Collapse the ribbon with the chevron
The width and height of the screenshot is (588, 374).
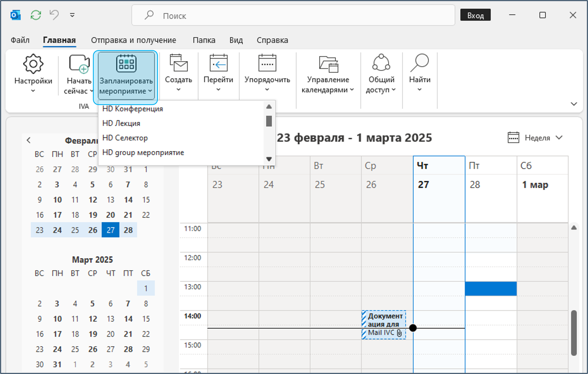(x=574, y=104)
